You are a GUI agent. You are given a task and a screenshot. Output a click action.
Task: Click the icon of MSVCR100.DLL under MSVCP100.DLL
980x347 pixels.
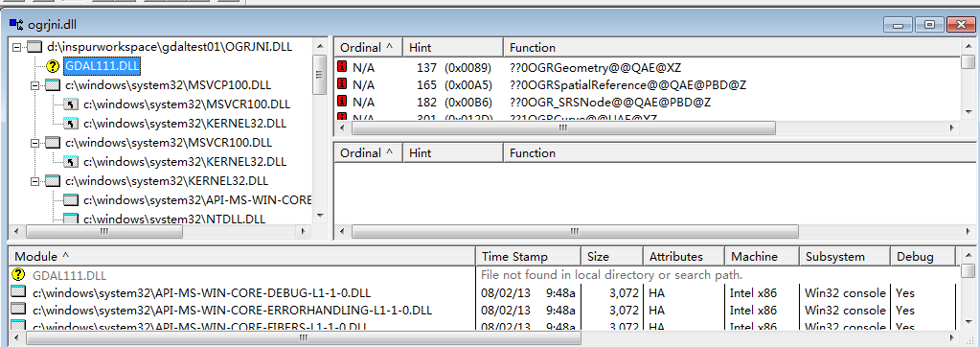tap(71, 104)
